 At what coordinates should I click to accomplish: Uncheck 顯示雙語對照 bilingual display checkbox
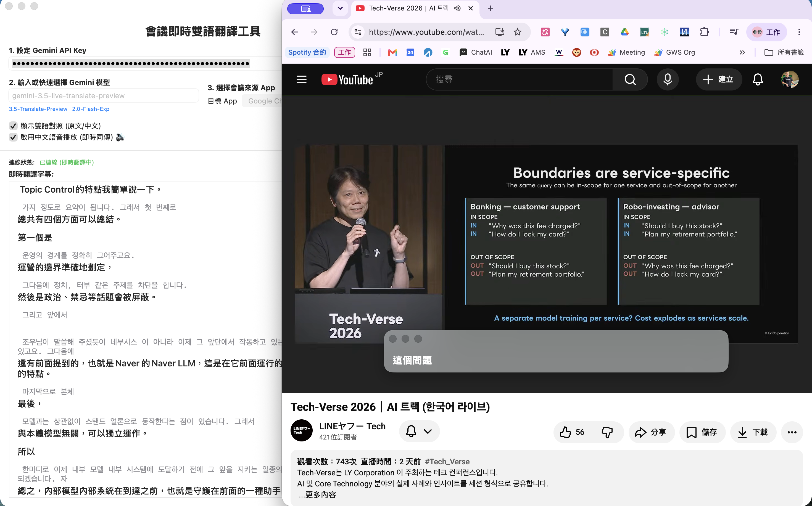(x=13, y=126)
